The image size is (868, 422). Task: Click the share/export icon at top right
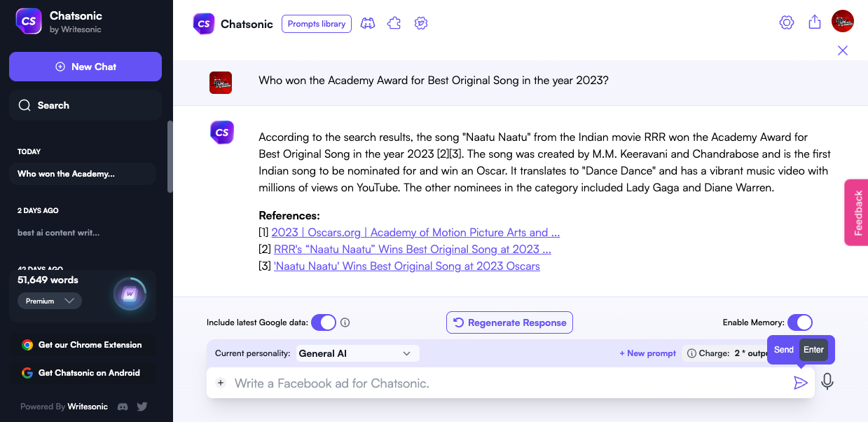(x=814, y=22)
